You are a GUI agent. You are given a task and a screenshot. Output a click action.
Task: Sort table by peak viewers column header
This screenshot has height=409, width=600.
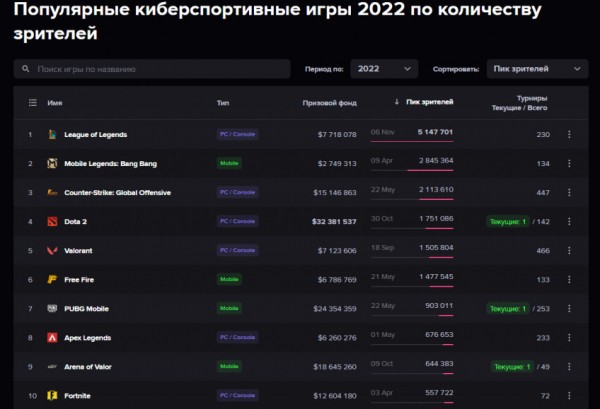pos(429,103)
